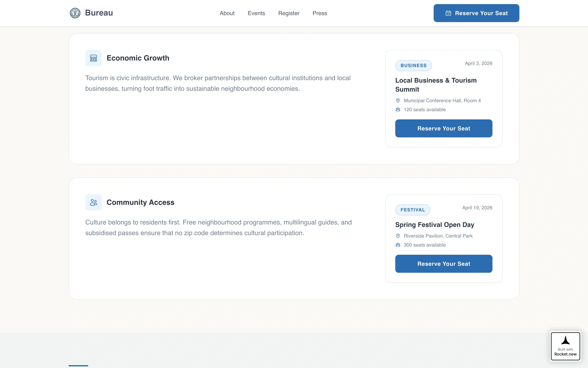Open the Press nav item
This screenshot has width=588, height=368.
pyautogui.click(x=320, y=13)
